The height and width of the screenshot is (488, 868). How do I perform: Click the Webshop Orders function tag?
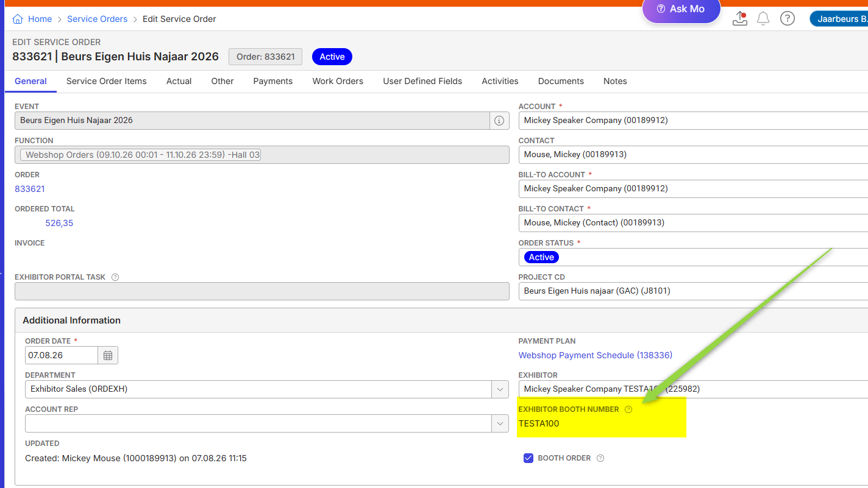click(141, 155)
